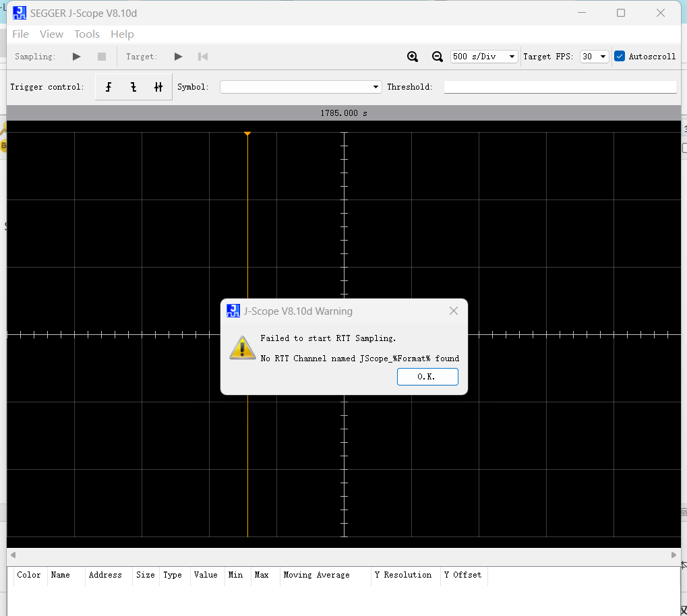Screen dimensions: 687x616
Task: Open the Target FPS 30 dropdown
Action: pyautogui.click(x=595, y=57)
